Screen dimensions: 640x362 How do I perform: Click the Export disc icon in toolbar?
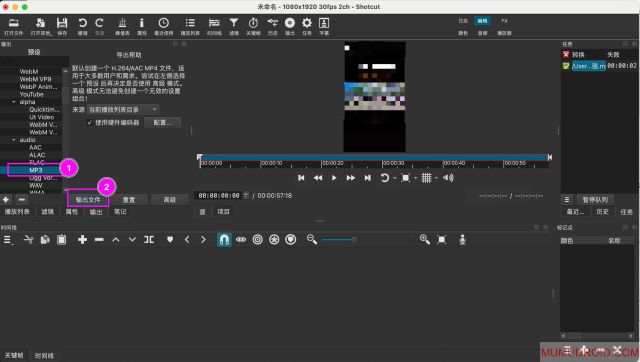coord(290,23)
